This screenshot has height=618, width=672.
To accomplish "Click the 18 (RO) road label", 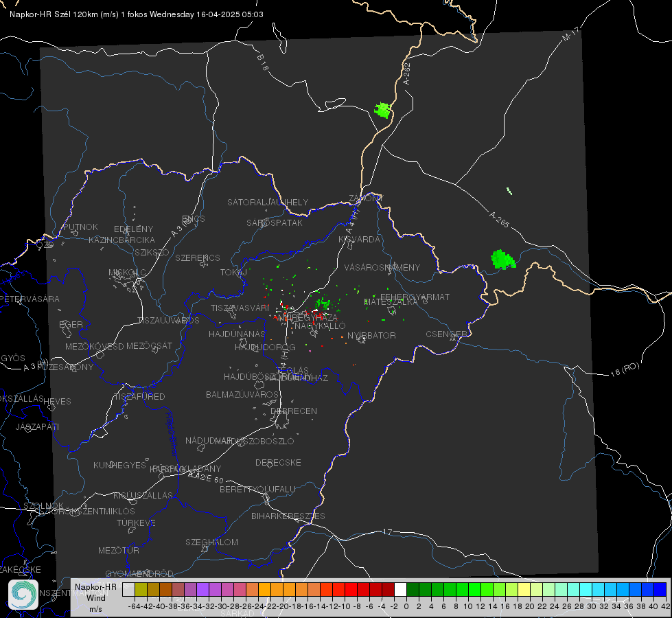I will tap(625, 369).
